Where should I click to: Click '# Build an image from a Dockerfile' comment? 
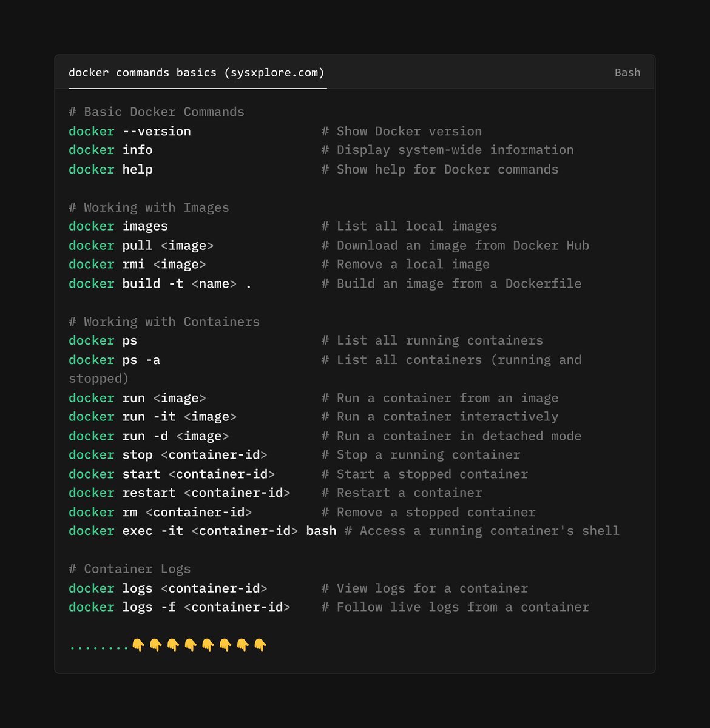point(451,284)
